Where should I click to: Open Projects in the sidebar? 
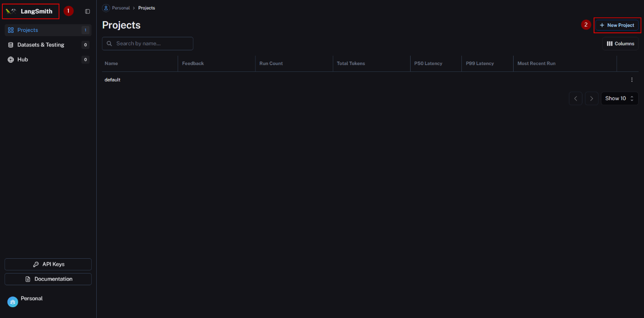(x=27, y=30)
